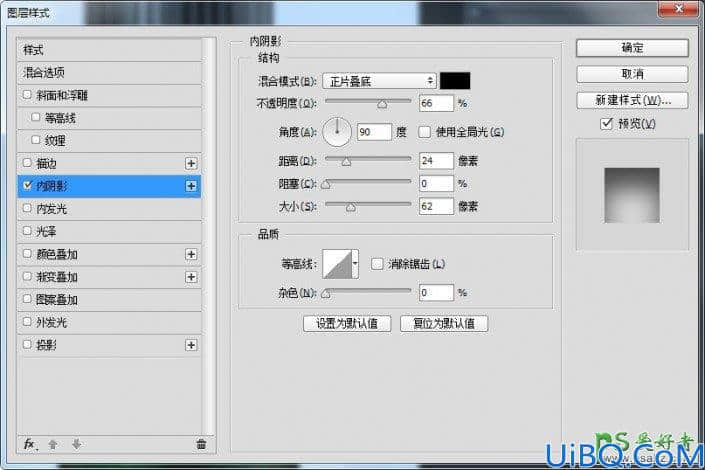
Task: Enable the 等高线 sub-option checkbox
Action: 36,117
